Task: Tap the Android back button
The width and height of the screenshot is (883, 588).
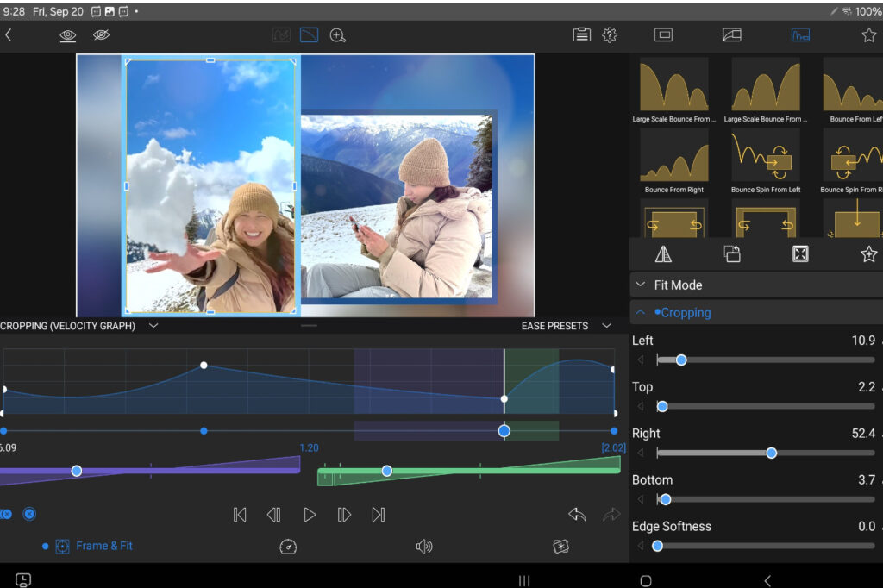Action: click(x=767, y=581)
